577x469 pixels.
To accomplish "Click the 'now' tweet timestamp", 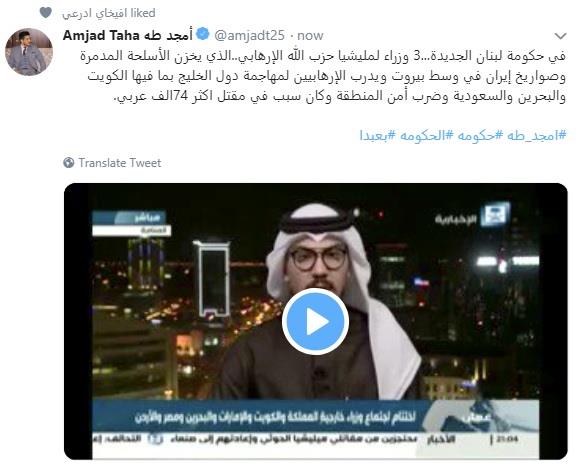I will tap(310, 36).
